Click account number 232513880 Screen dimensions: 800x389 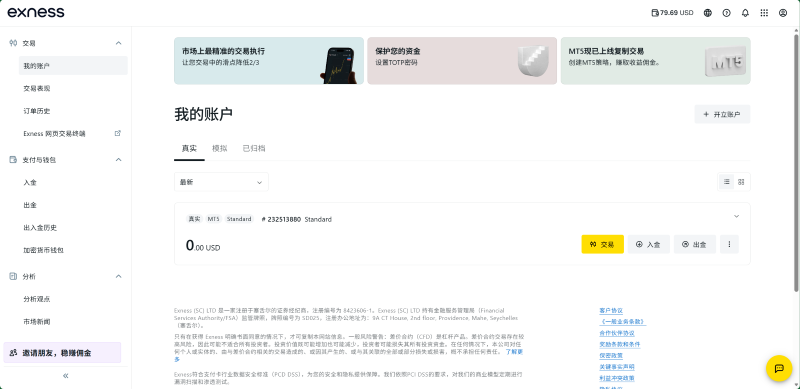coord(281,220)
